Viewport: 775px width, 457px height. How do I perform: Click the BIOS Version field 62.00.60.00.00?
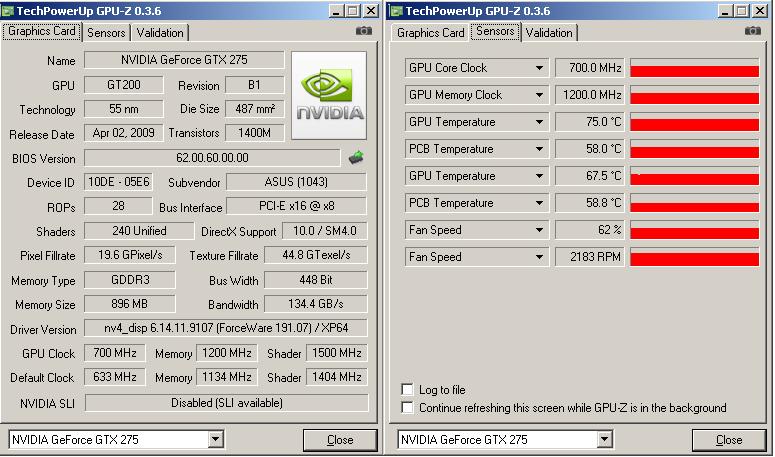(x=212, y=158)
